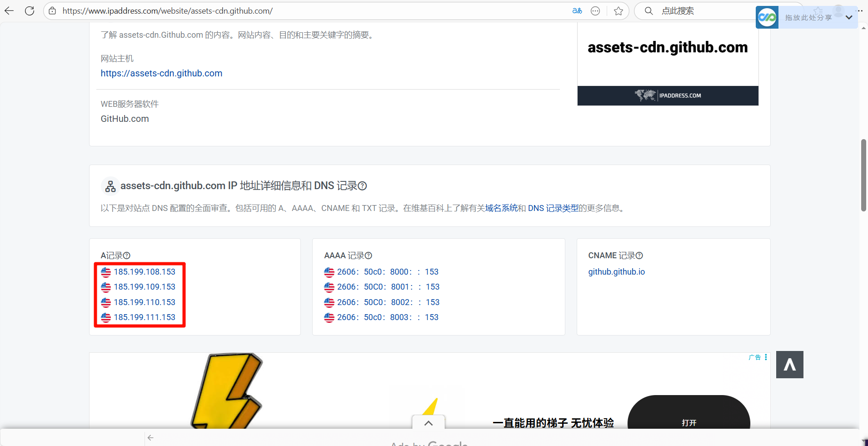
Task: Click the 网站主机 label
Action: point(117,59)
